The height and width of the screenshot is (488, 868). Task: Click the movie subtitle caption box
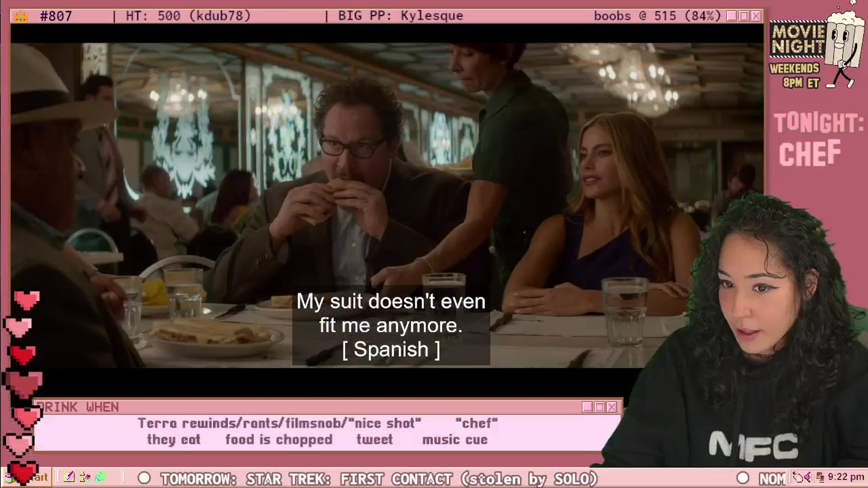[x=391, y=325]
